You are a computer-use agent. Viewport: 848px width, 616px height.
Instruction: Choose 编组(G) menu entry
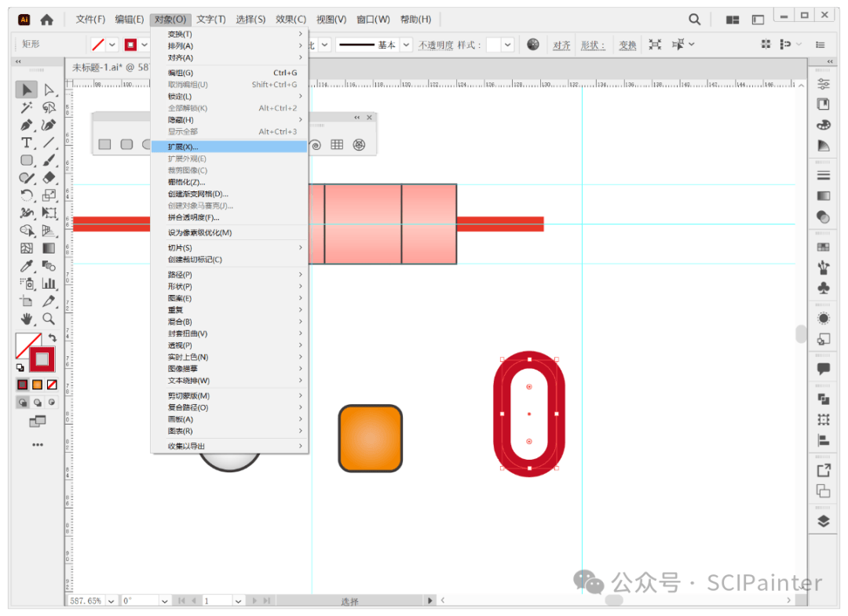[x=229, y=73]
